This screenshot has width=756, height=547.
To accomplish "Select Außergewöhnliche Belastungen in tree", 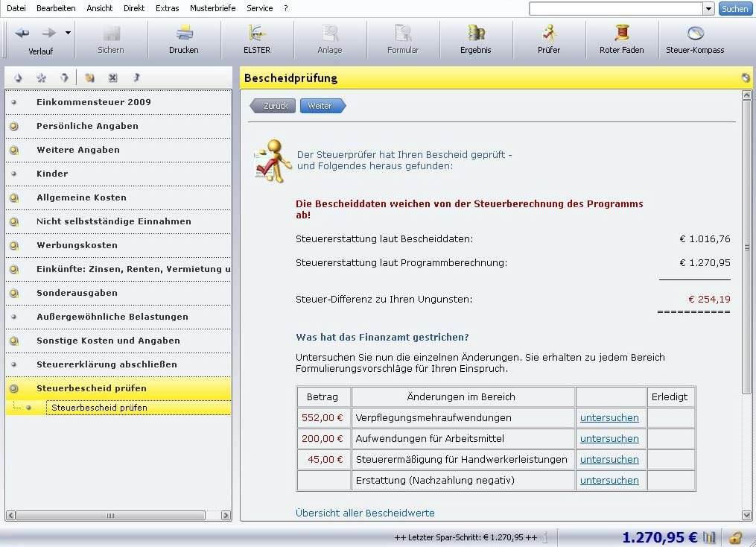I will 118,317.
